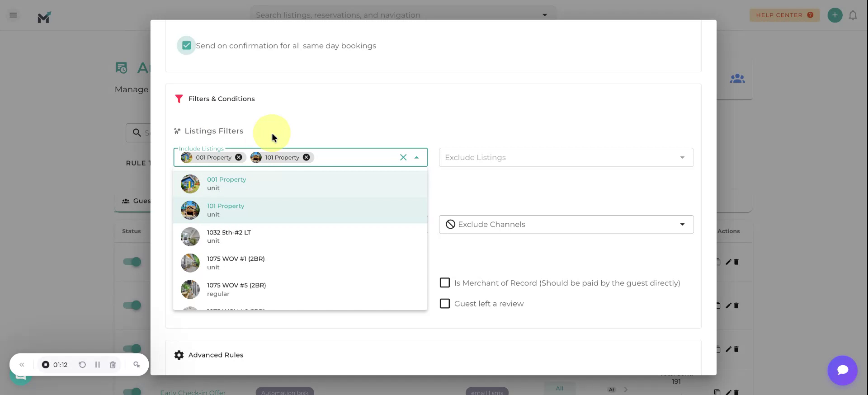This screenshot has height=395, width=868.
Task: Edit the third automation row with pencil
Action: pyautogui.click(x=728, y=349)
